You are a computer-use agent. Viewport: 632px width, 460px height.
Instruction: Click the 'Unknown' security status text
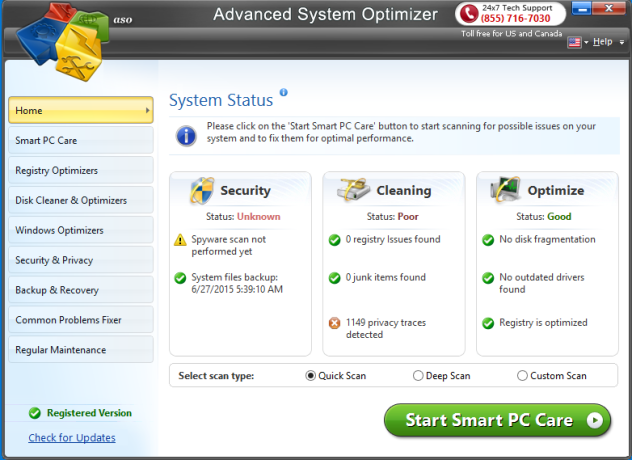[x=258, y=216]
